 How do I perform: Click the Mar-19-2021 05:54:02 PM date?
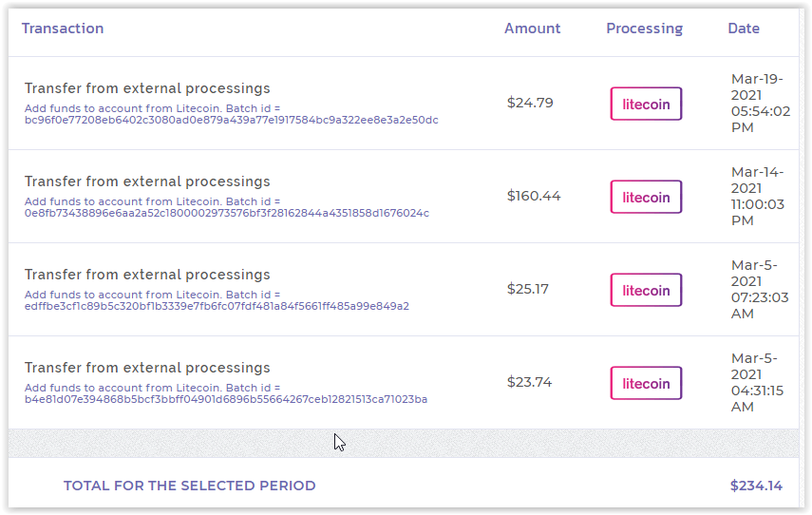[x=760, y=103]
